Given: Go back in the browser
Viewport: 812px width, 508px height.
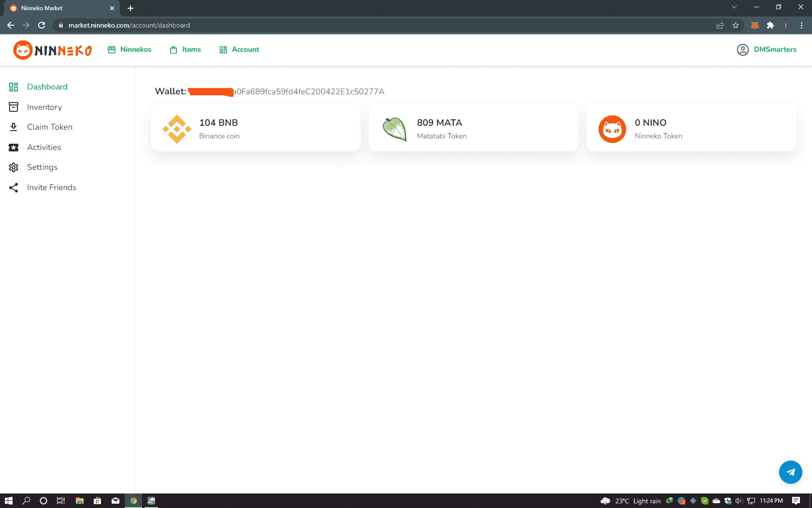Looking at the screenshot, I should pos(11,25).
